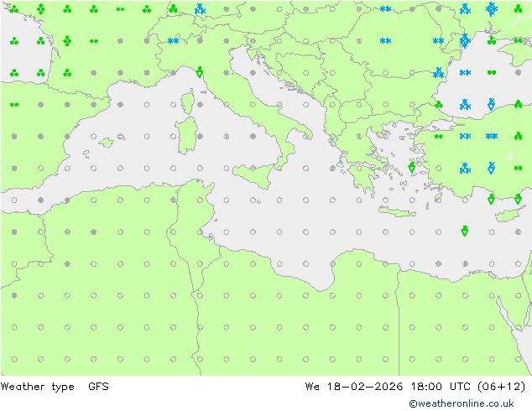Click the gray filled dot in the eastern Black Sea
Screen dimensions: 532x411
[x=518, y=73]
